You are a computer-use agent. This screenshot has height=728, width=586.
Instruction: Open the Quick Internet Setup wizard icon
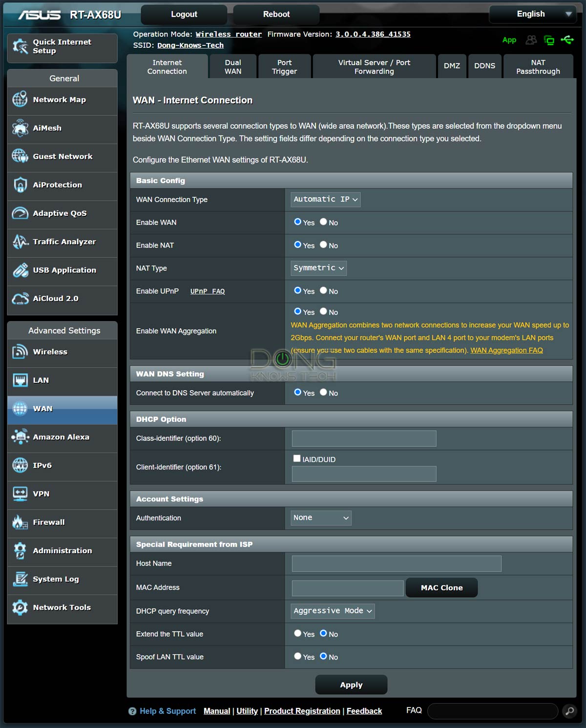pos(20,47)
